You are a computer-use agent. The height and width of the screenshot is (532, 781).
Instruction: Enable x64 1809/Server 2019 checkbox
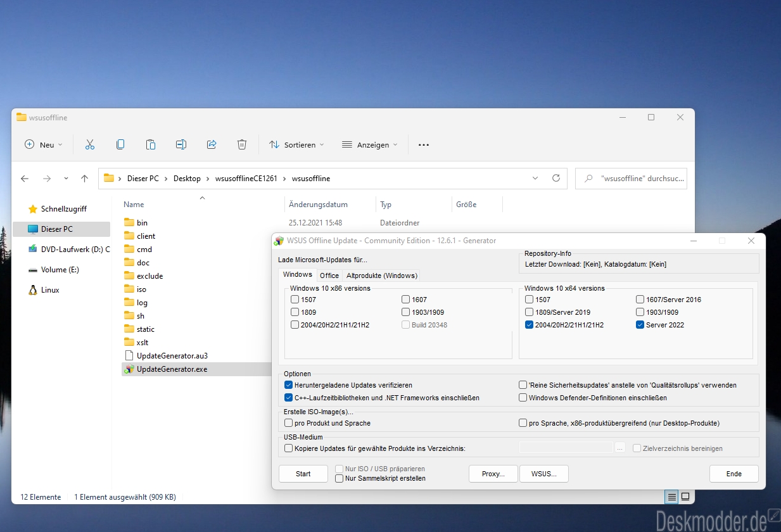click(530, 312)
